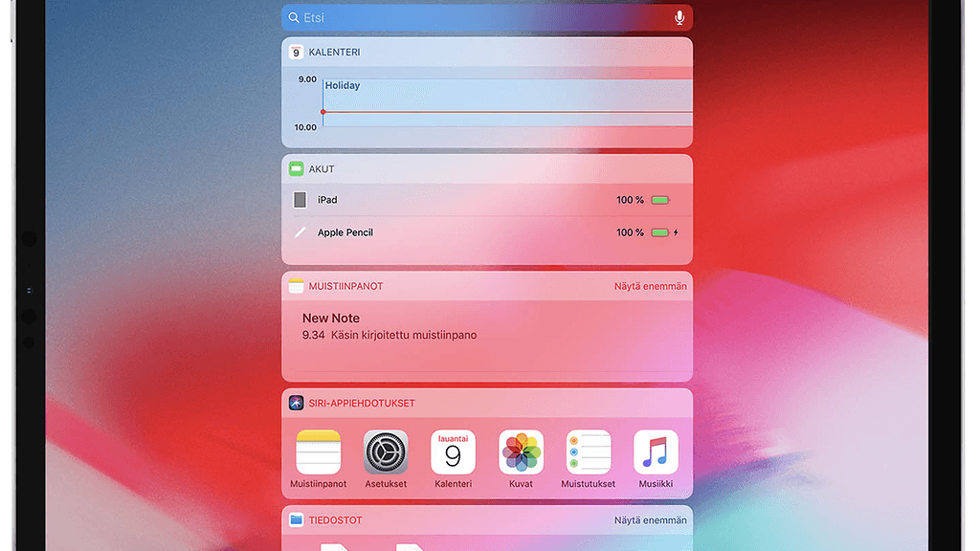Click the Etsi search field
Image resolution: width=980 pixels, height=551 pixels.
(x=479, y=17)
